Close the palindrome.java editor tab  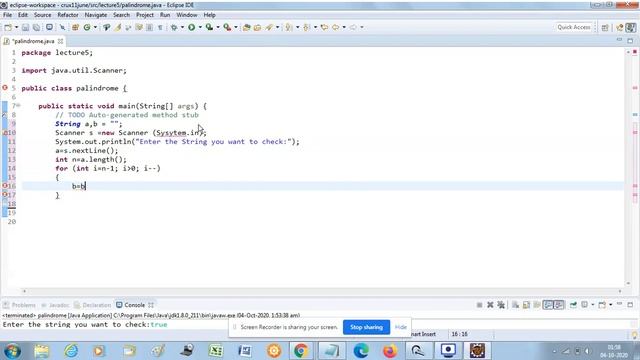click(x=60, y=41)
